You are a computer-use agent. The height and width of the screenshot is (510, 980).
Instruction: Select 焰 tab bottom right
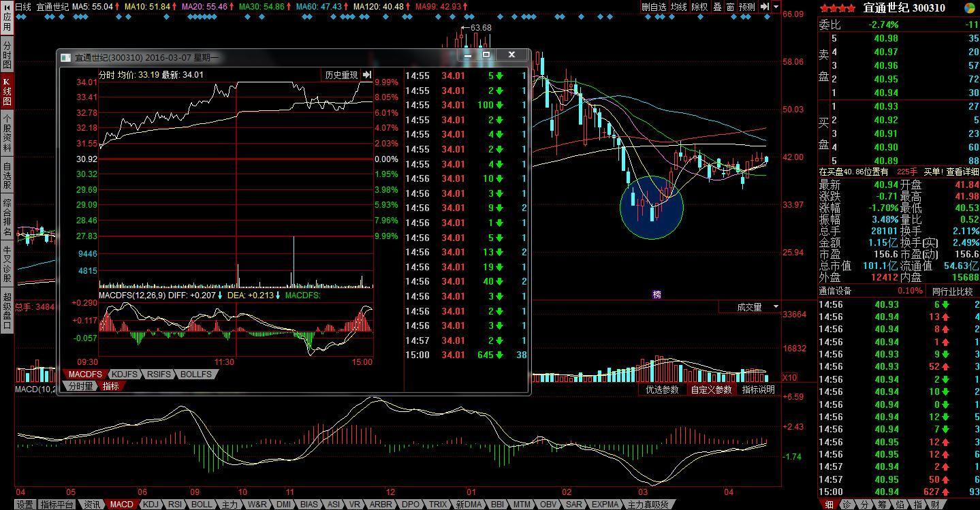900,505
